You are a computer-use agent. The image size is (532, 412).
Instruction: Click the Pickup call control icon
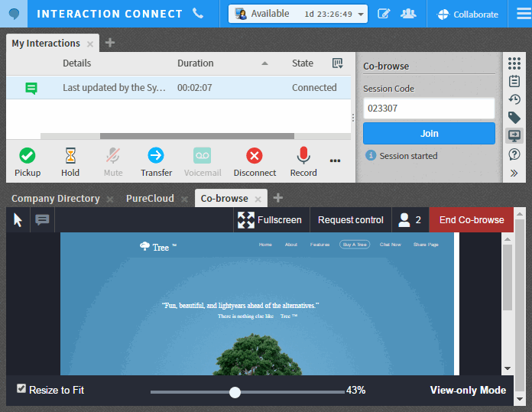[28, 156]
